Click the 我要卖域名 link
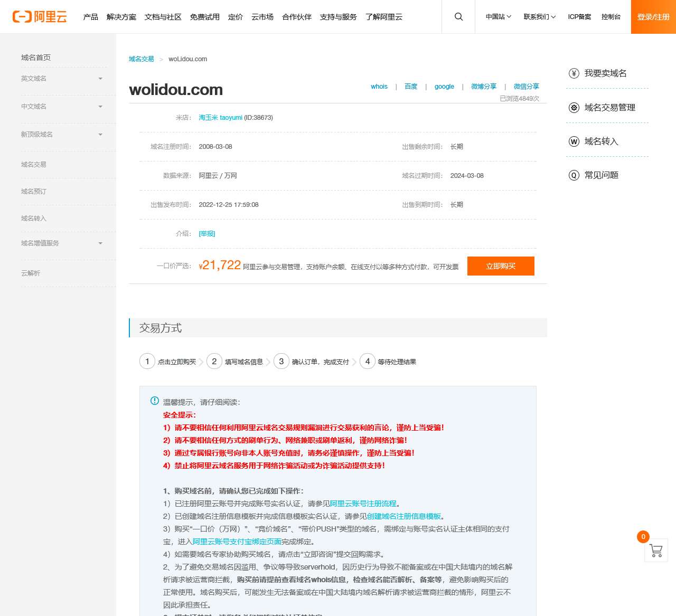676x616 pixels. [606, 73]
